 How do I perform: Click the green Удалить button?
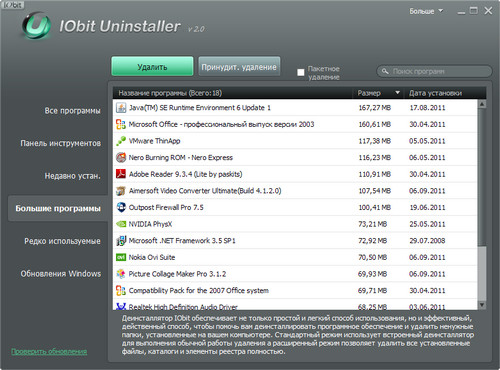152,66
